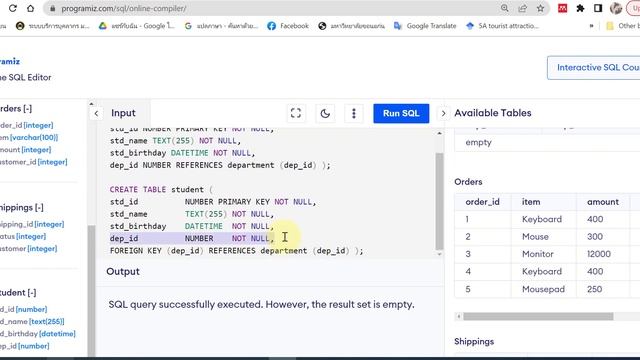Click the left sidebar vertical scrollbar

tap(91, 290)
